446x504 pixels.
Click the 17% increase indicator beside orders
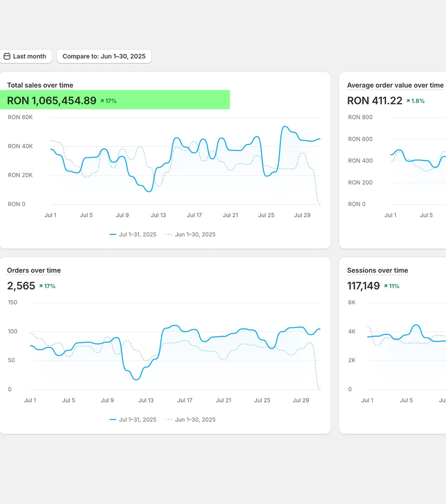[x=47, y=286]
